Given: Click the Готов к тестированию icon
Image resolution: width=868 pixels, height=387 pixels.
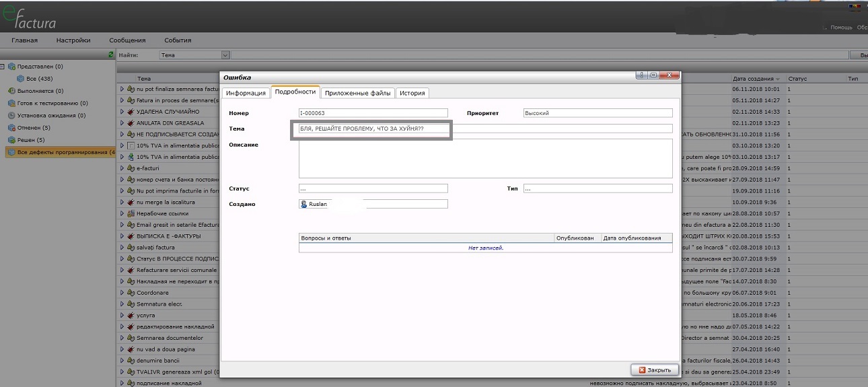Looking at the screenshot, I should click(11, 103).
